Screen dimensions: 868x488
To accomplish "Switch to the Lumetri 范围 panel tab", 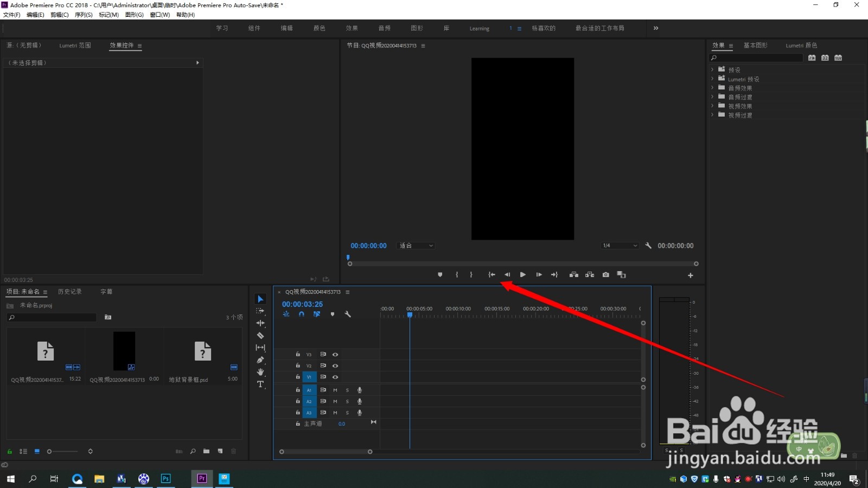I will [x=75, y=46].
